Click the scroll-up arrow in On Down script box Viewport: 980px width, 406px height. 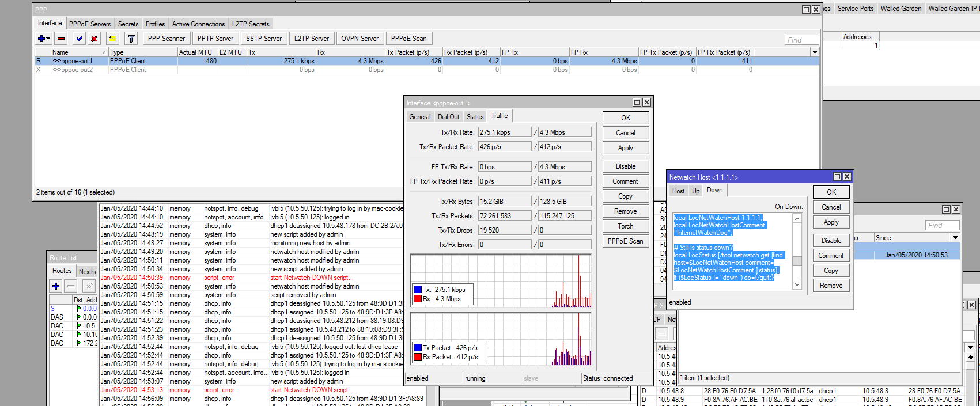(x=797, y=218)
